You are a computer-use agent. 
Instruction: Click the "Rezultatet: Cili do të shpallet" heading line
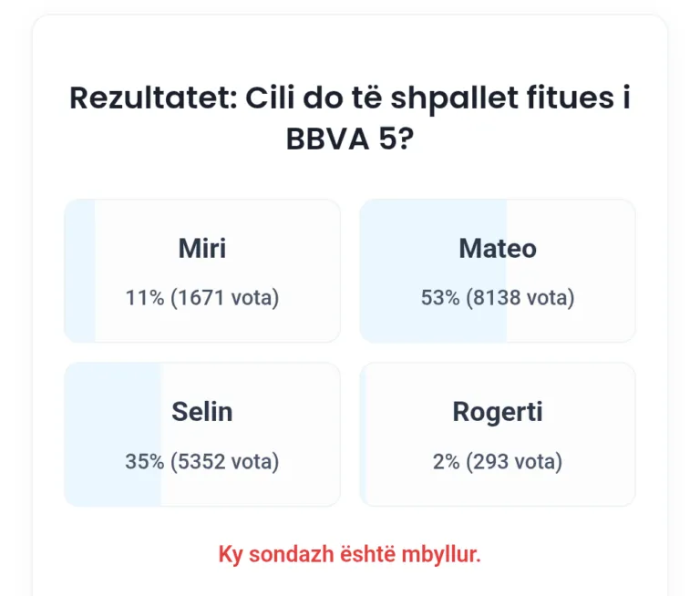(x=350, y=98)
